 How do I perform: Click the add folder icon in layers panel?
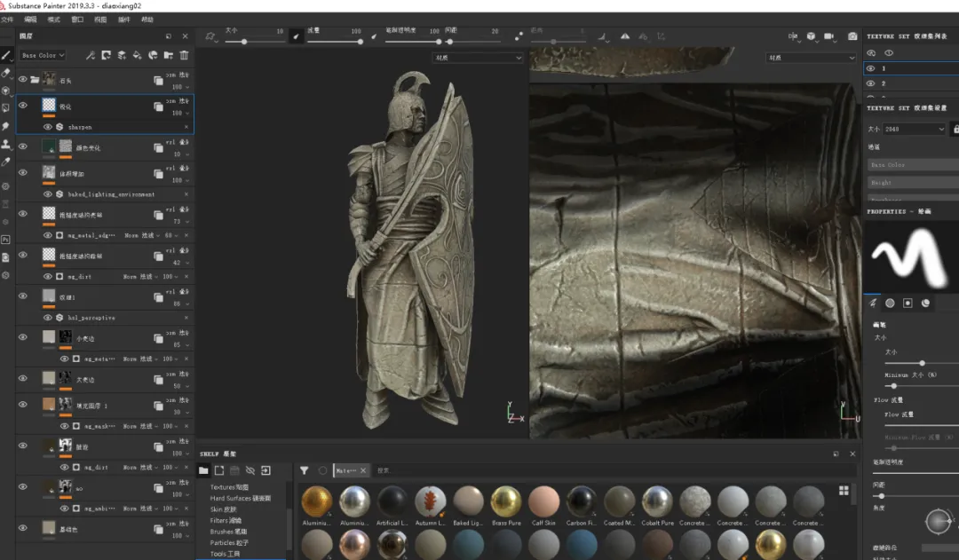coord(169,55)
